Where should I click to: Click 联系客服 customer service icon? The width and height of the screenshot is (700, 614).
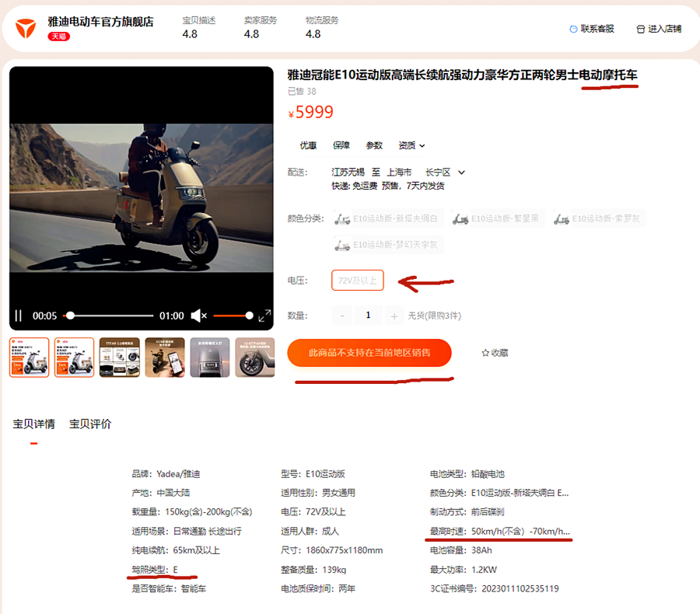click(574, 29)
